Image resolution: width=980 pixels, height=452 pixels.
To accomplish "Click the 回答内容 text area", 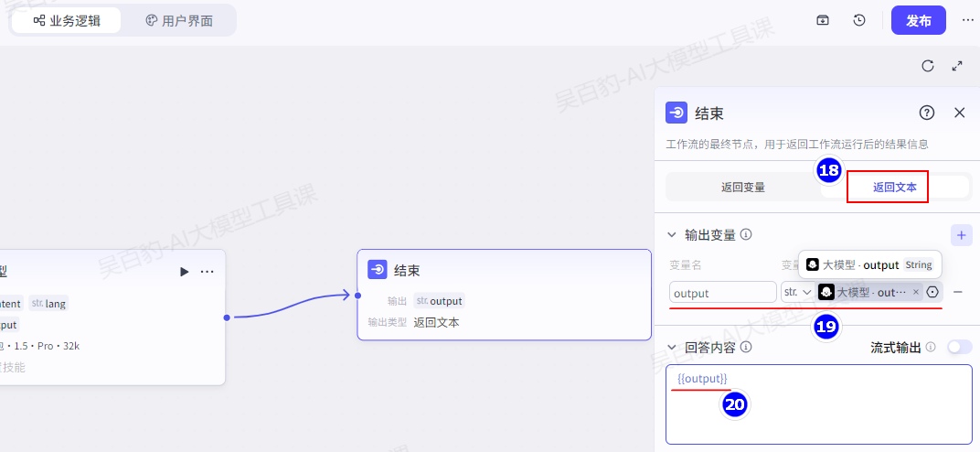I will 818,412.
